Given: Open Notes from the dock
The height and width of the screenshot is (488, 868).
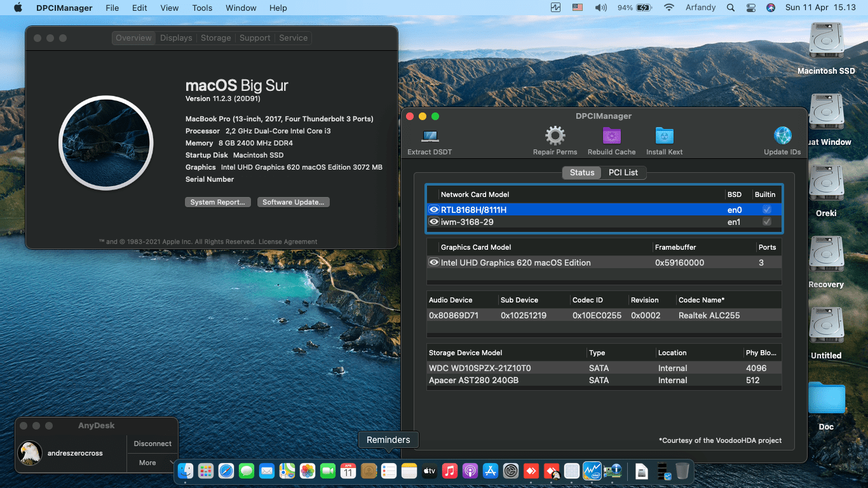Looking at the screenshot, I should click(x=409, y=471).
